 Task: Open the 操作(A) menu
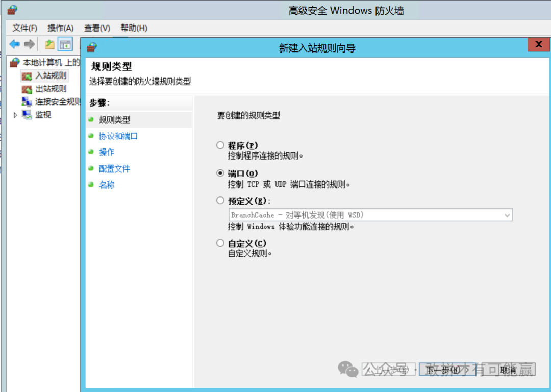60,28
